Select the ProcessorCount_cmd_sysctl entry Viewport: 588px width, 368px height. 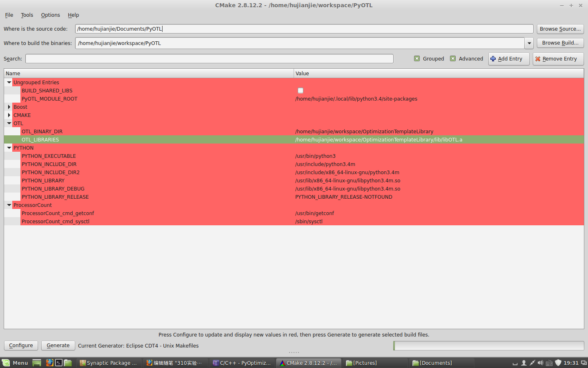56,221
